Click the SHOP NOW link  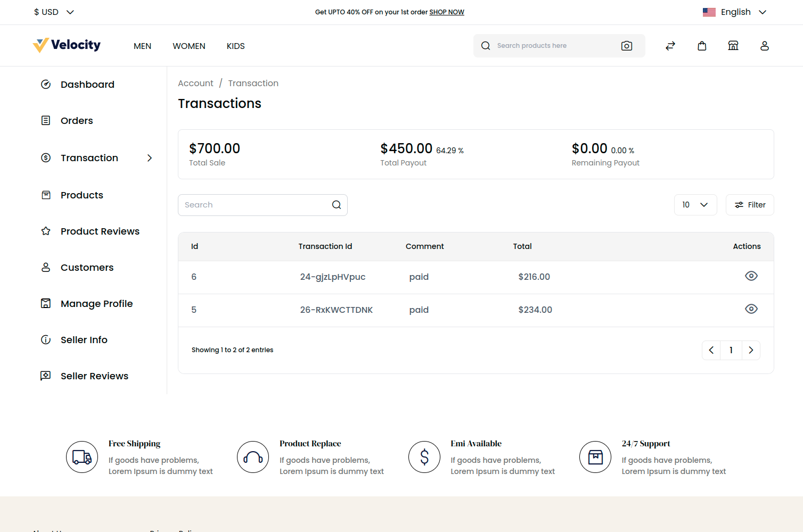pyautogui.click(x=447, y=12)
